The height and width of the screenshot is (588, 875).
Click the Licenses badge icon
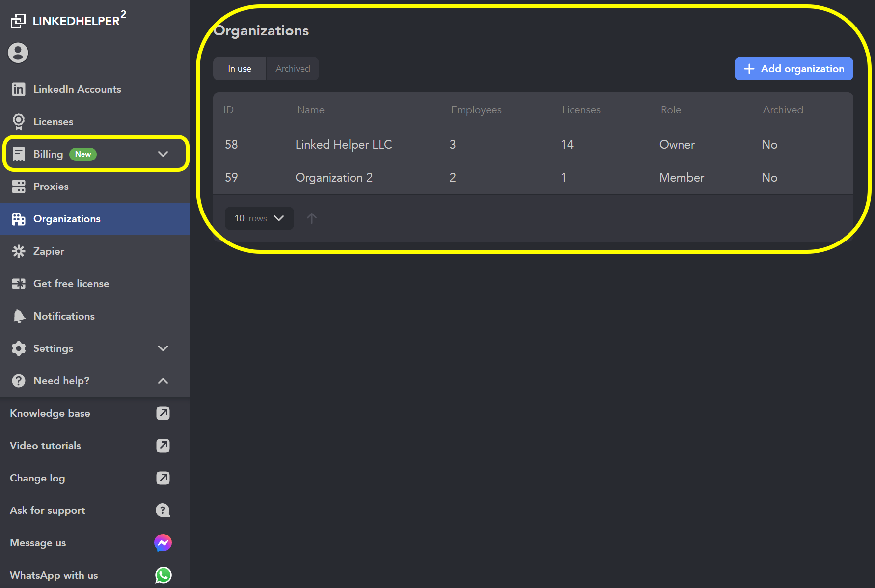(x=19, y=122)
